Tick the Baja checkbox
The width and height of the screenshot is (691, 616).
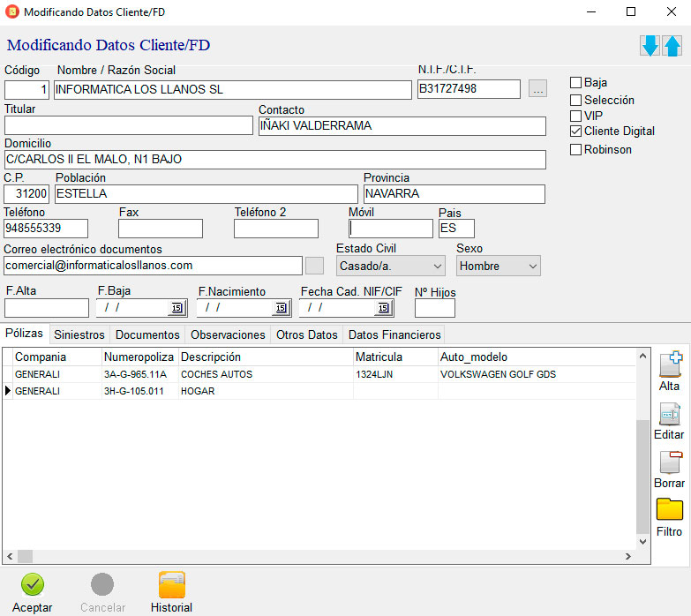[x=575, y=82]
